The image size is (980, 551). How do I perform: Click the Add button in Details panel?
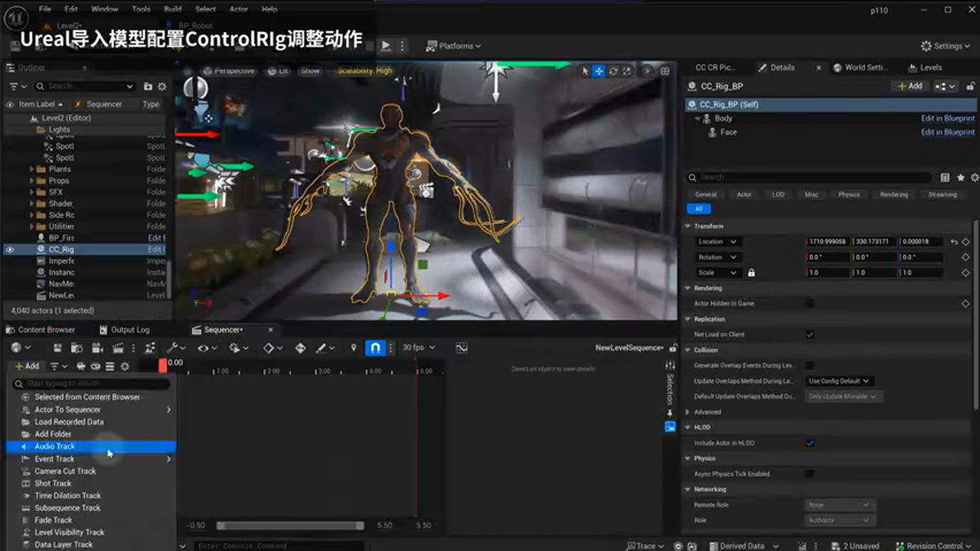pos(910,86)
